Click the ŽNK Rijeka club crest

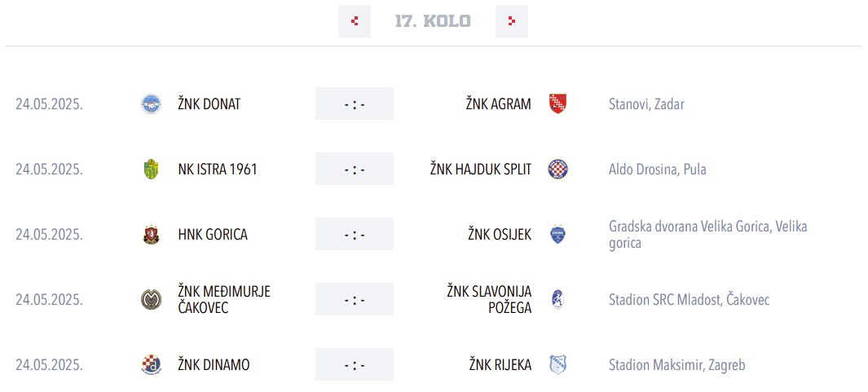[557, 365]
